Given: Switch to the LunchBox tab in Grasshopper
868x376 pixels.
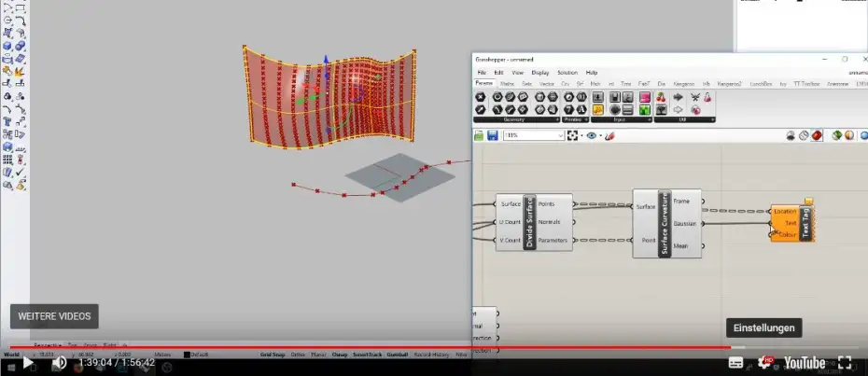Looking at the screenshot, I should 761,84.
